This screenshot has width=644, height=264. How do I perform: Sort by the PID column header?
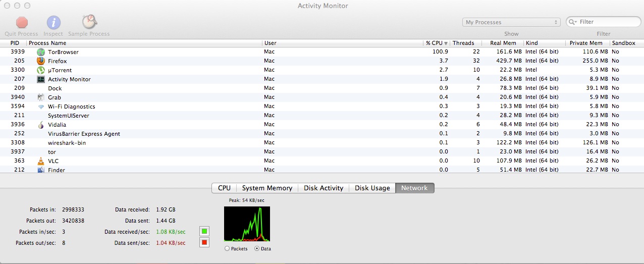pyautogui.click(x=15, y=43)
